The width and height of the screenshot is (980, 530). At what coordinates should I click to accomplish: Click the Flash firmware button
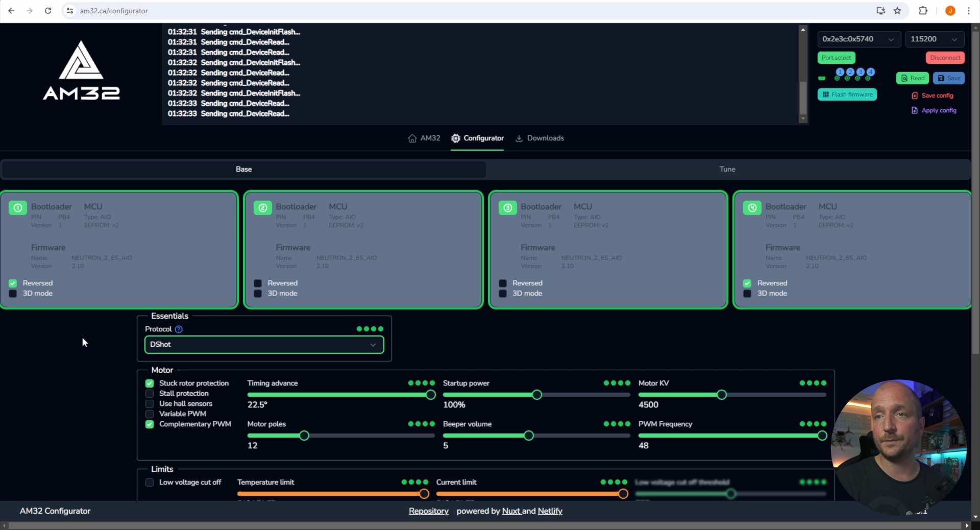847,94
